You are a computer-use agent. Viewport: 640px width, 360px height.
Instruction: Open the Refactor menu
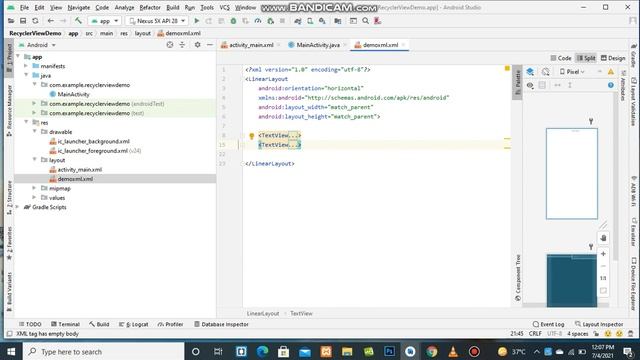(150, 7)
